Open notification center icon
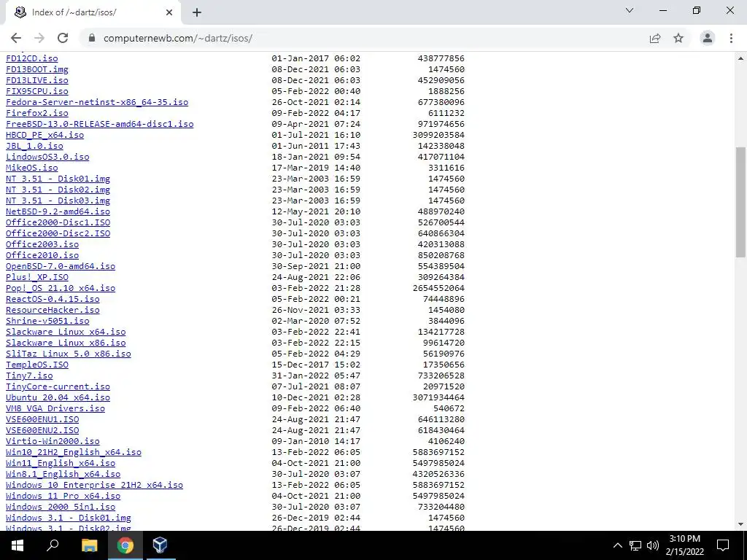The image size is (747, 560). pos(723,545)
